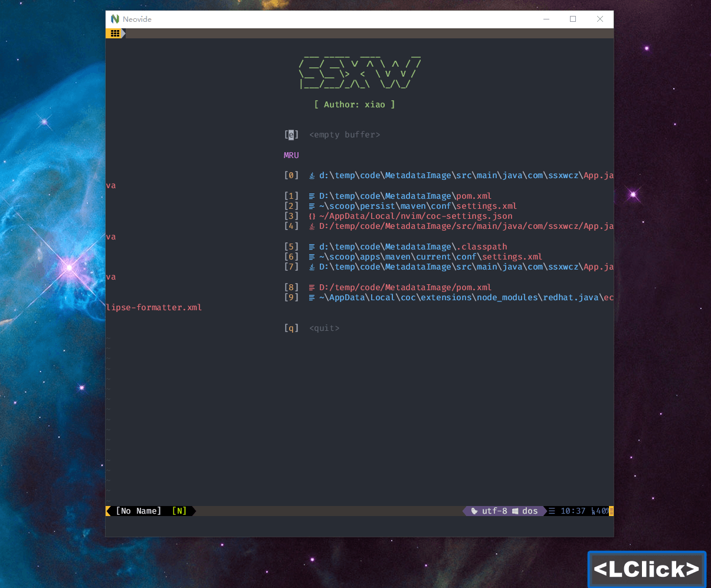
Task: Open redhat.java eclipse-formatter entry [9]
Action: pos(466,297)
